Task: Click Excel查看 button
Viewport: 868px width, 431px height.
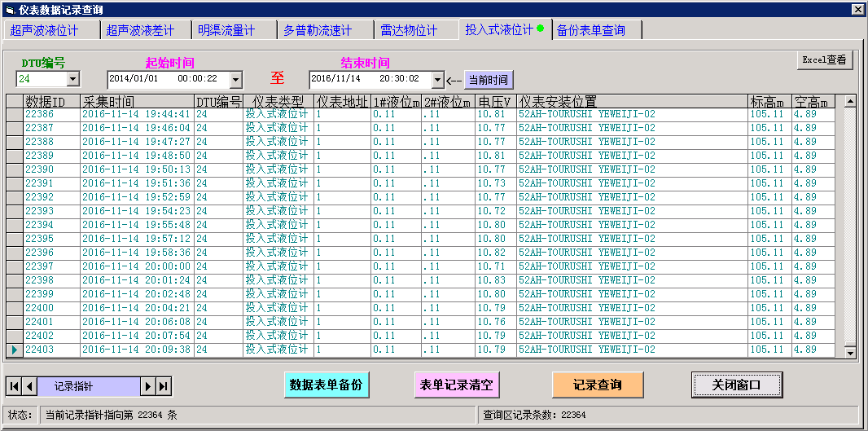Action: 824,60
